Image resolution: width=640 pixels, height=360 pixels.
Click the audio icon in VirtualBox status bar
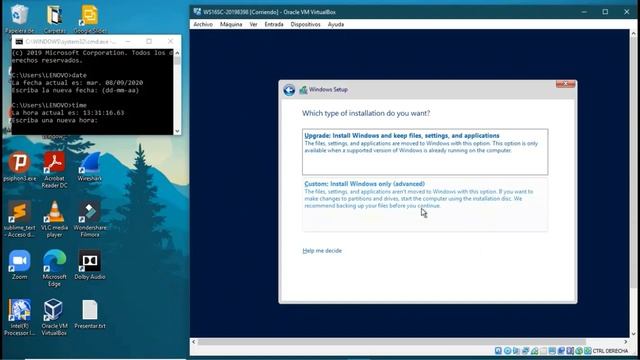click(x=516, y=351)
